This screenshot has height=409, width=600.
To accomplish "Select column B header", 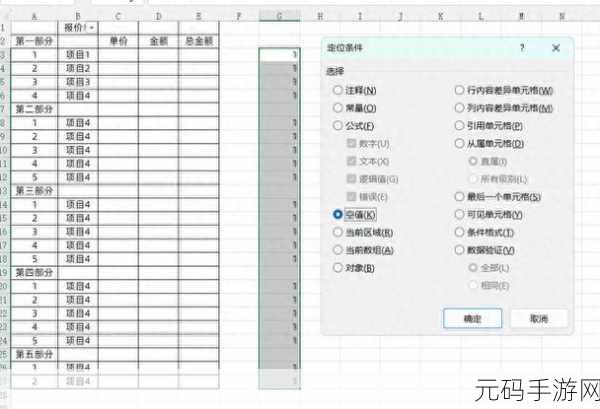I will point(78,16).
